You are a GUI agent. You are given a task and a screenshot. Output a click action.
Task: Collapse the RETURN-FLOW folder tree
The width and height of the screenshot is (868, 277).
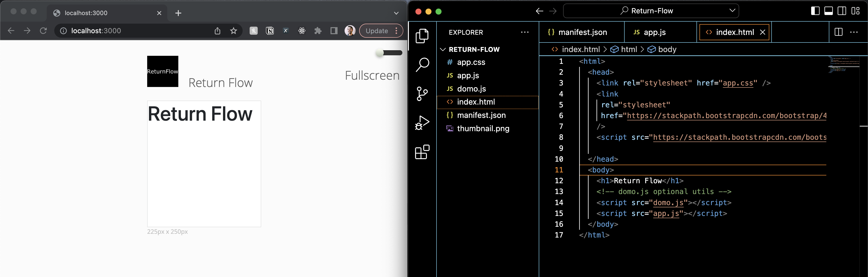click(443, 50)
